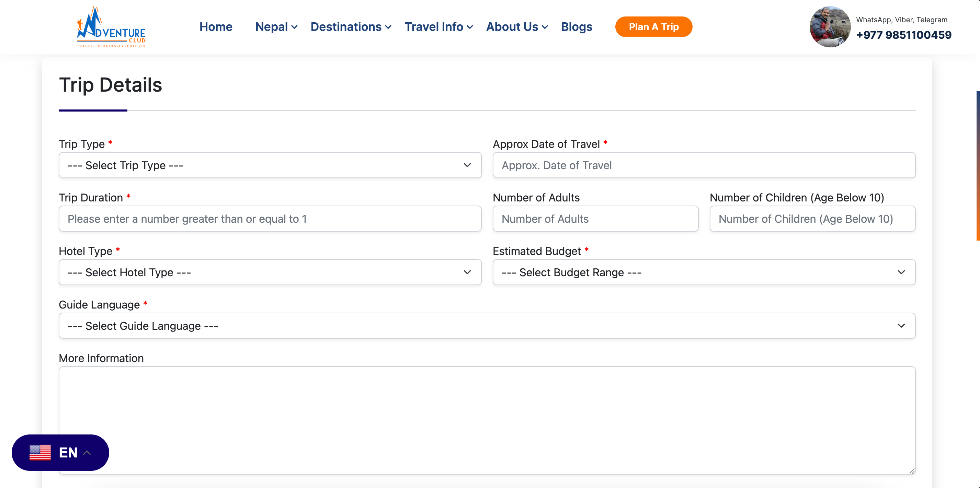Open the Select Guide Language dropdown
Screen dimensions: 980x488
pyautogui.click(x=487, y=326)
